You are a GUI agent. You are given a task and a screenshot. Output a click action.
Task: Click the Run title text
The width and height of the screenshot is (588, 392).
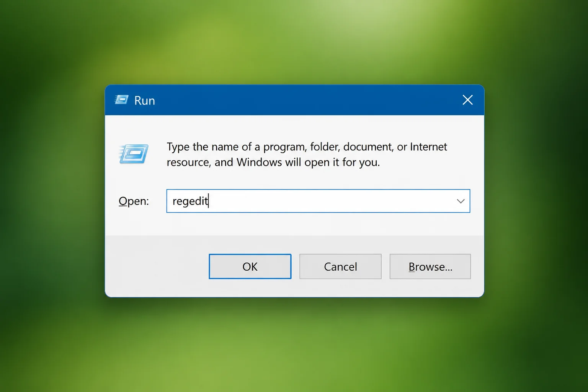pyautogui.click(x=144, y=100)
